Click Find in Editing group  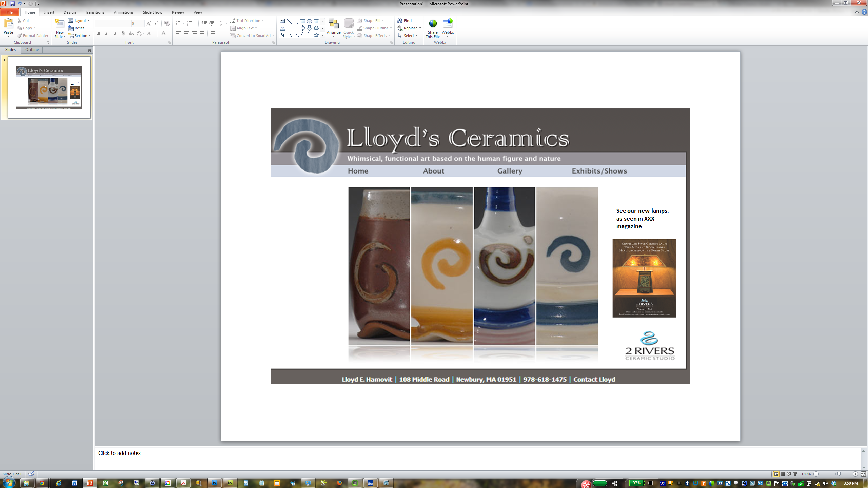[405, 21]
